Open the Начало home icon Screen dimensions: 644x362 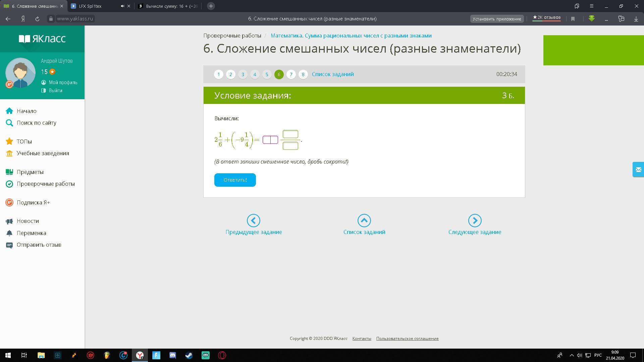tap(9, 111)
